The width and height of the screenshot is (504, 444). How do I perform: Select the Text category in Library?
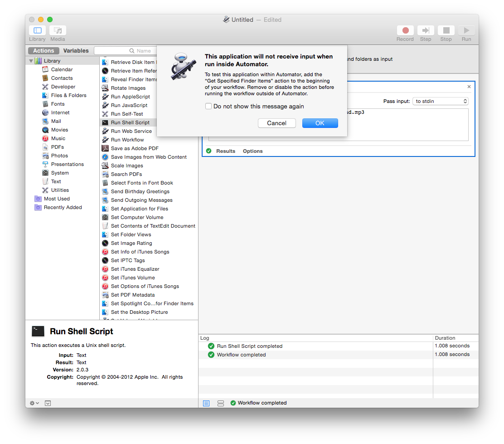[56, 181]
